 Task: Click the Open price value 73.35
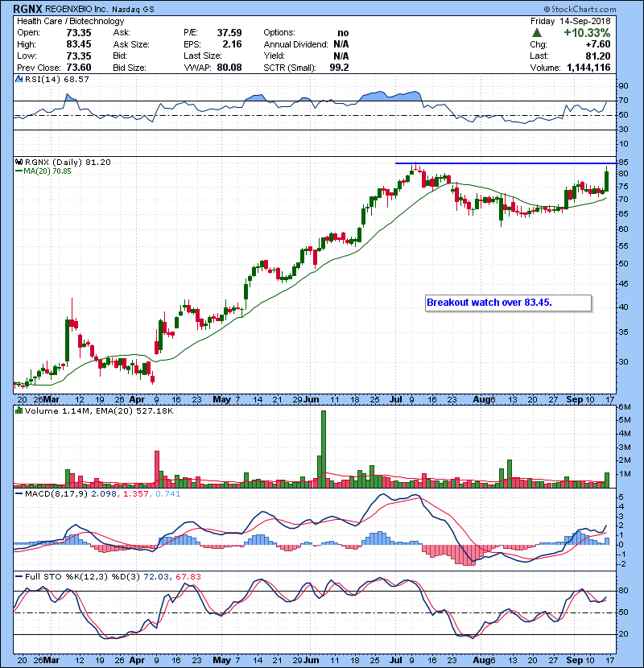click(x=79, y=33)
